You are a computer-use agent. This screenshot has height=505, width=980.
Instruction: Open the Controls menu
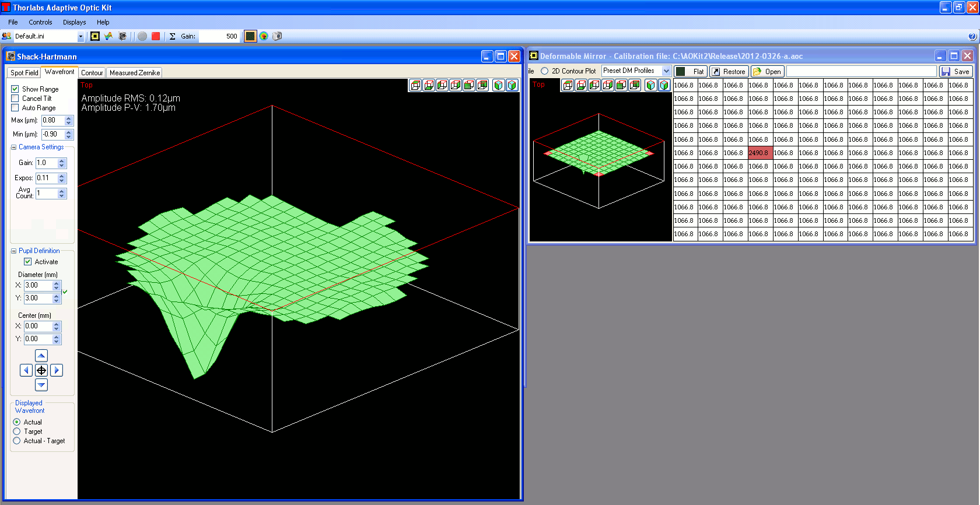coord(40,22)
